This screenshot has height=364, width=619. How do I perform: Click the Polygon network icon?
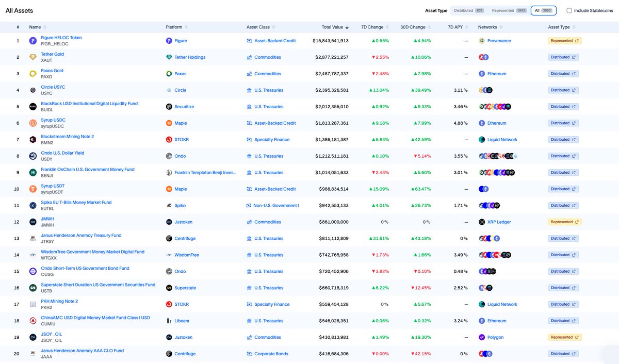tap(482, 337)
